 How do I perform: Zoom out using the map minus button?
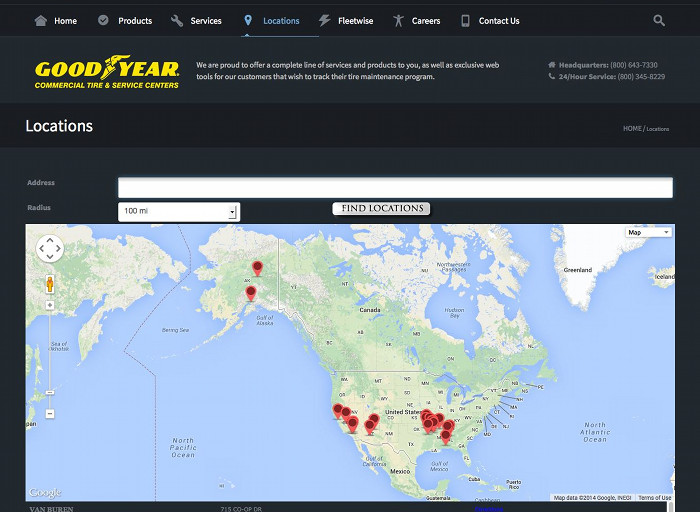pyautogui.click(x=50, y=413)
